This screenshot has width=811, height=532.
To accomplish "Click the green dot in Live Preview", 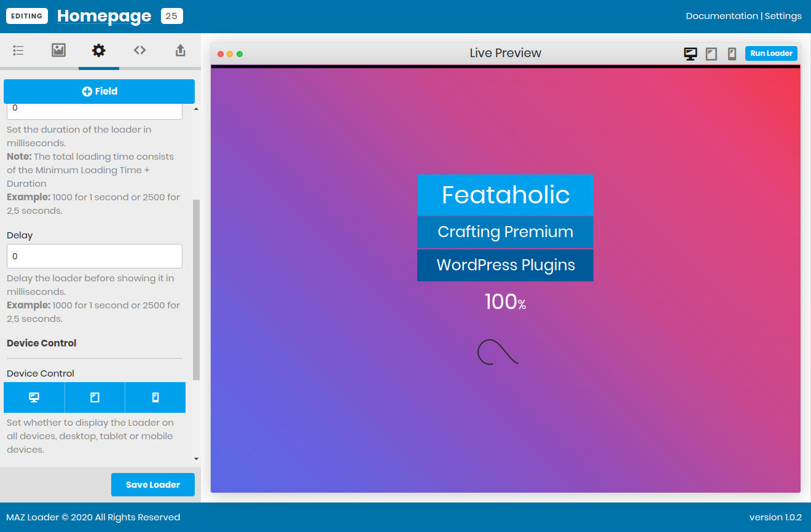I will (240, 54).
